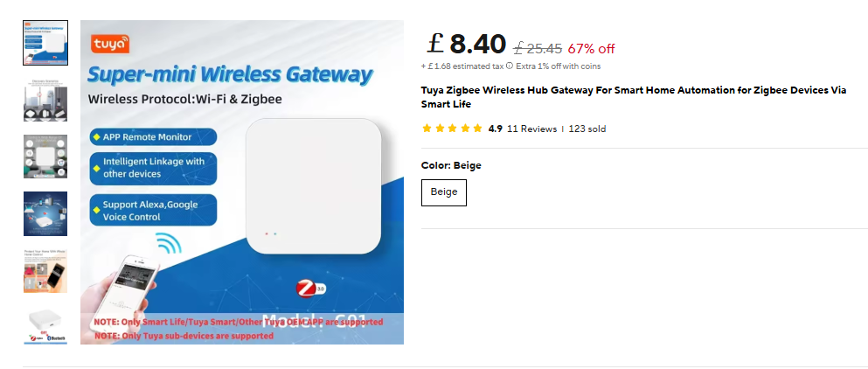868x369 pixels.
Task: Click the product title text
Action: coord(634,97)
